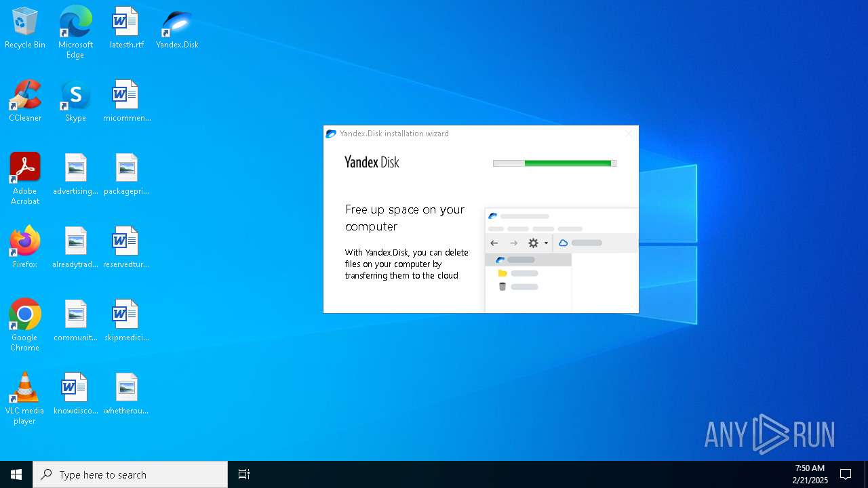Open the Yandex.Disk desktop shortcut

(x=177, y=28)
